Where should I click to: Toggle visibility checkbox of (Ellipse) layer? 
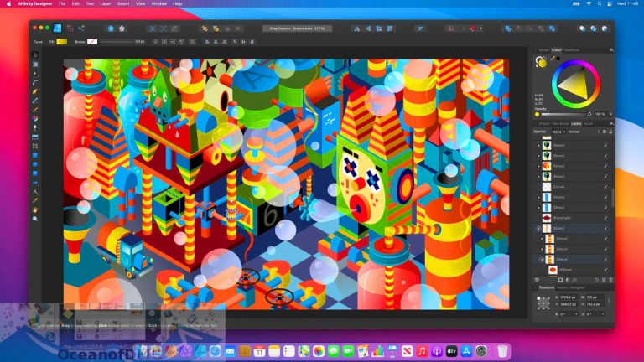click(x=605, y=270)
